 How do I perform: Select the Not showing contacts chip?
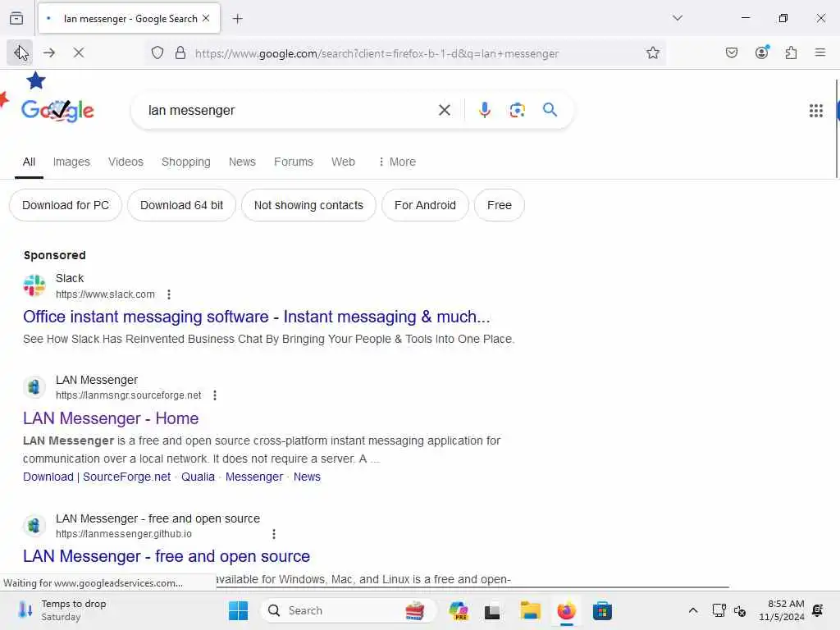click(x=308, y=205)
